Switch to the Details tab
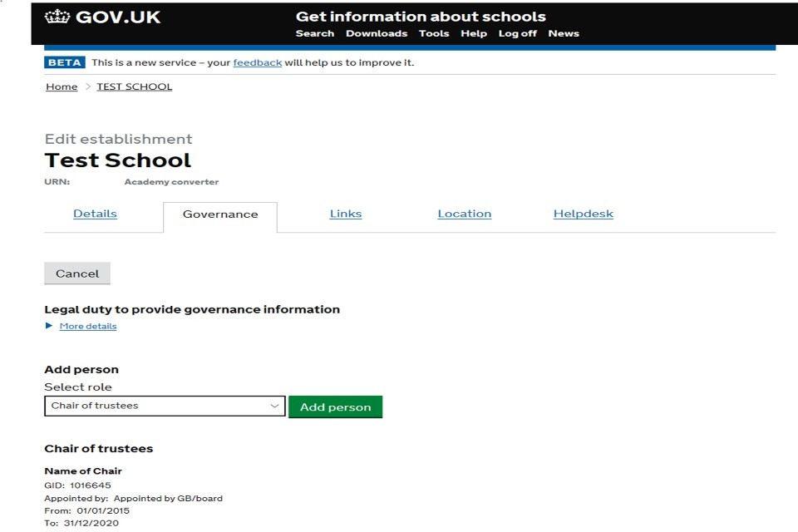 coord(95,214)
